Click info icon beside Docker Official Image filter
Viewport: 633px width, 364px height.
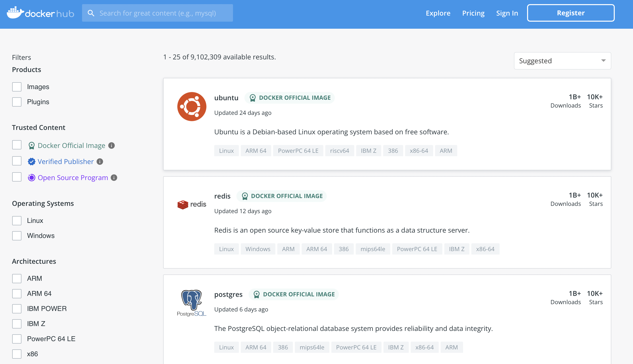(x=112, y=146)
